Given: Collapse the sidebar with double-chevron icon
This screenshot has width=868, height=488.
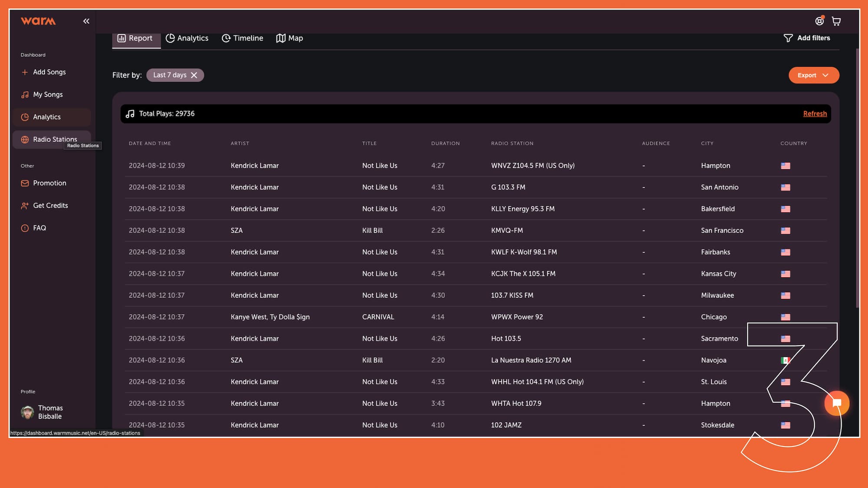Looking at the screenshot, I should (86, 21).
